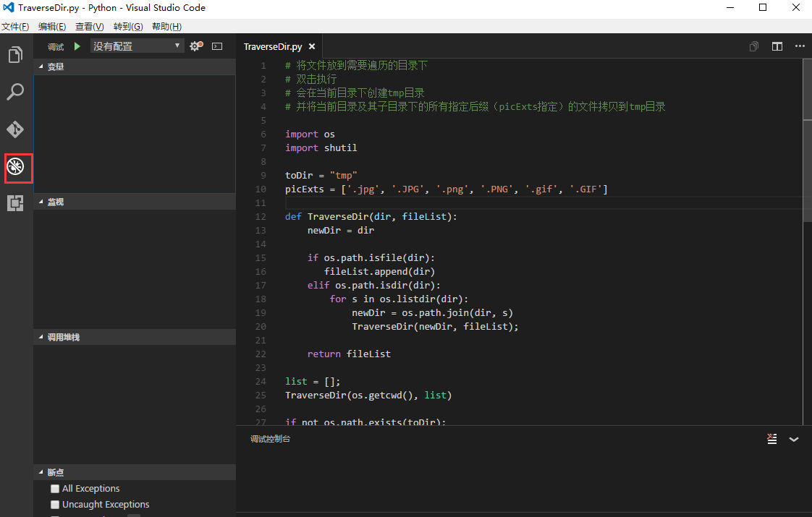Click 'TraverseDir(newDir, fileList);' line 20

pos(435,327)
